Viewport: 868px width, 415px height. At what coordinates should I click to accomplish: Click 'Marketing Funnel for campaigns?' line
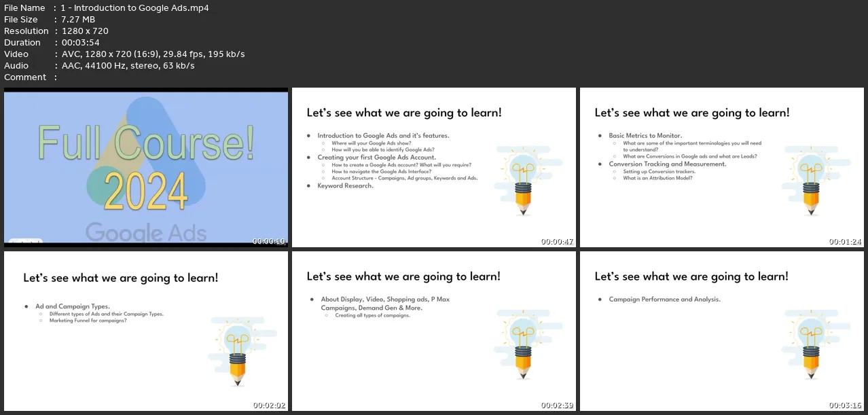88,321
